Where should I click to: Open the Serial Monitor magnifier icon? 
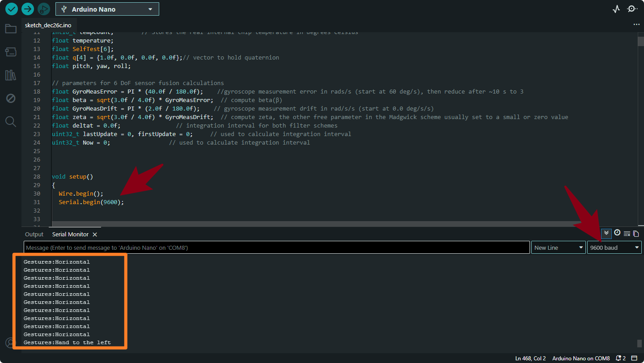coord(632,9)
